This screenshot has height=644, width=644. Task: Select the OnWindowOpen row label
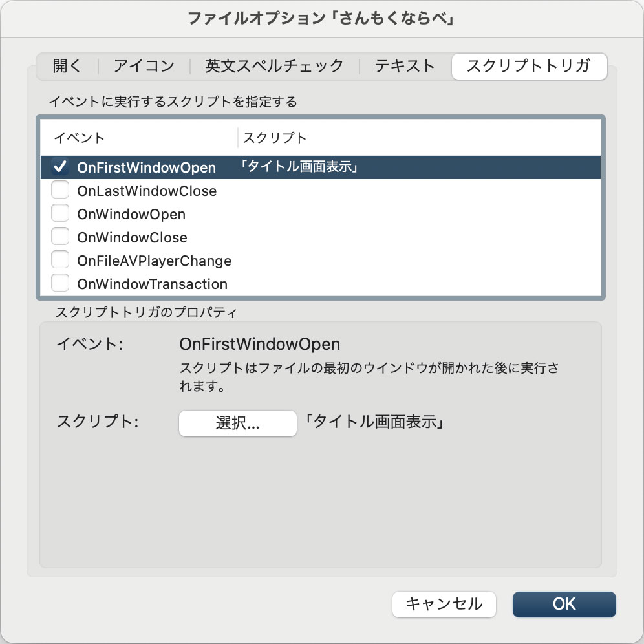[x=131, y=215]
